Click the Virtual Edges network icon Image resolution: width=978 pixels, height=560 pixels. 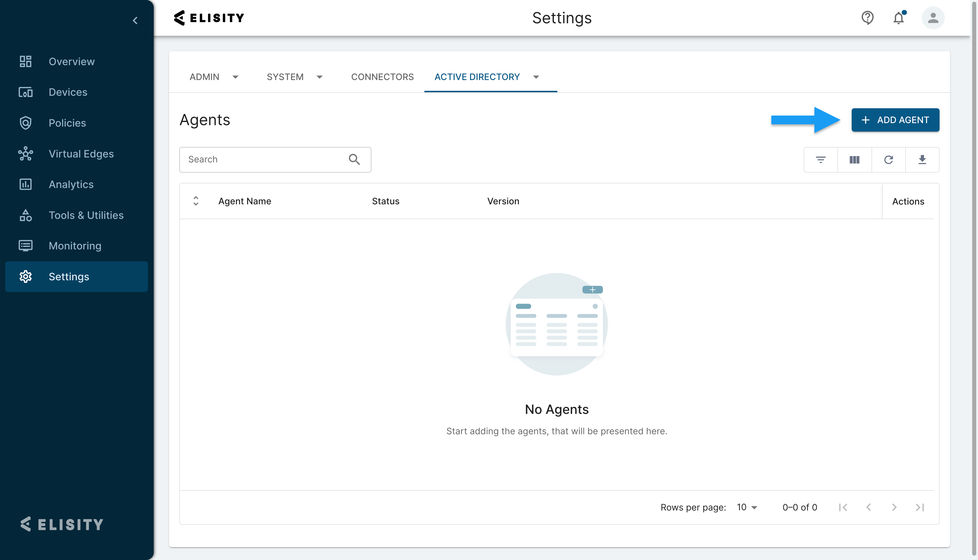(x=25, y=154)
